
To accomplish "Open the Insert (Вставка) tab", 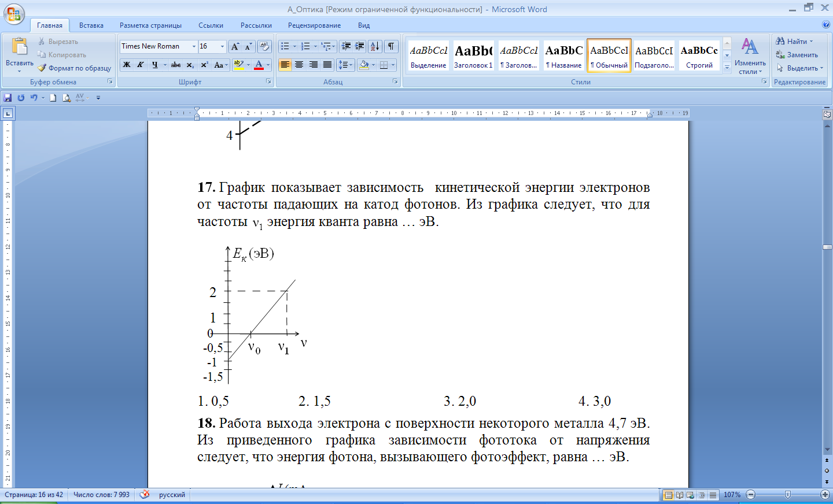I will pos(91,25).
